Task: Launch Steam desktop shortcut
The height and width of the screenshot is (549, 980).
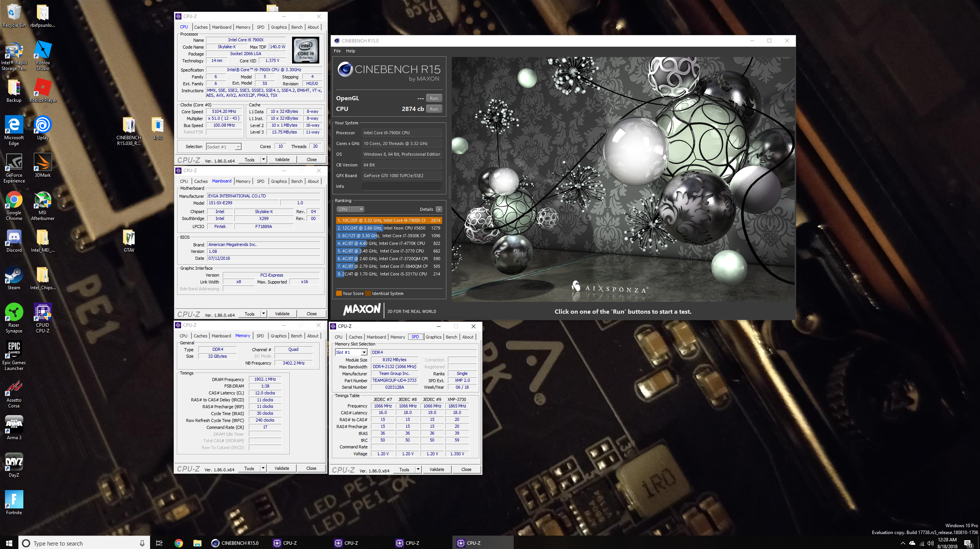Action: point(14,278)
